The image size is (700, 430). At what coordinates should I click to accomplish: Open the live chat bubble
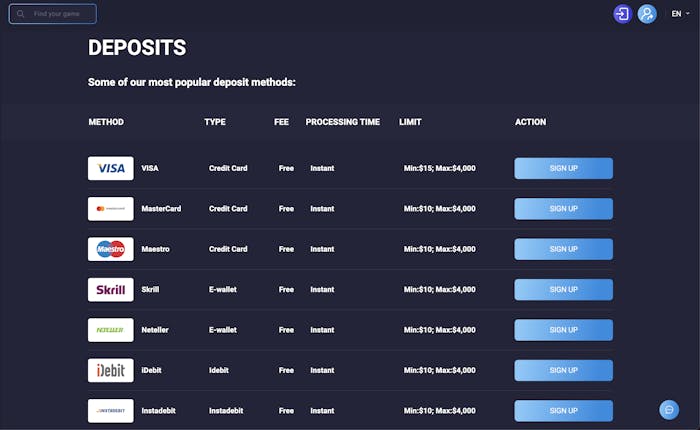pyautogui.click(x=669, y=409)
